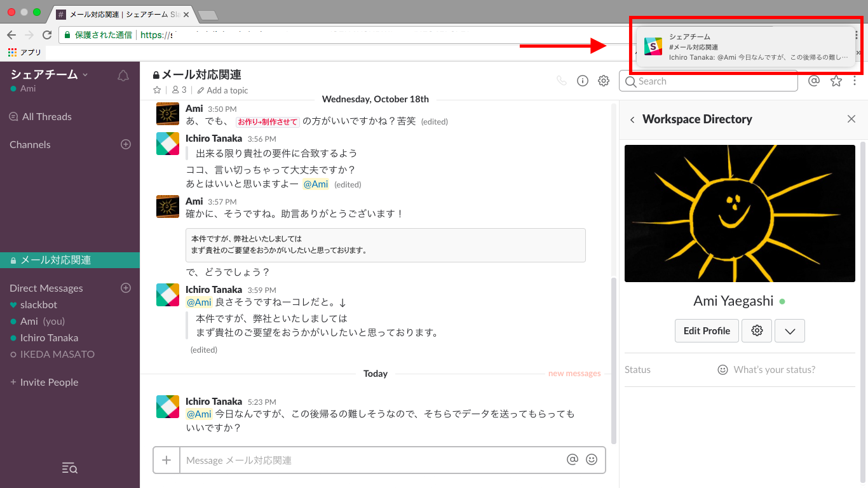Star the メール対応関連 channel
This screenshot has width=868, height=488.
(157, 90)
